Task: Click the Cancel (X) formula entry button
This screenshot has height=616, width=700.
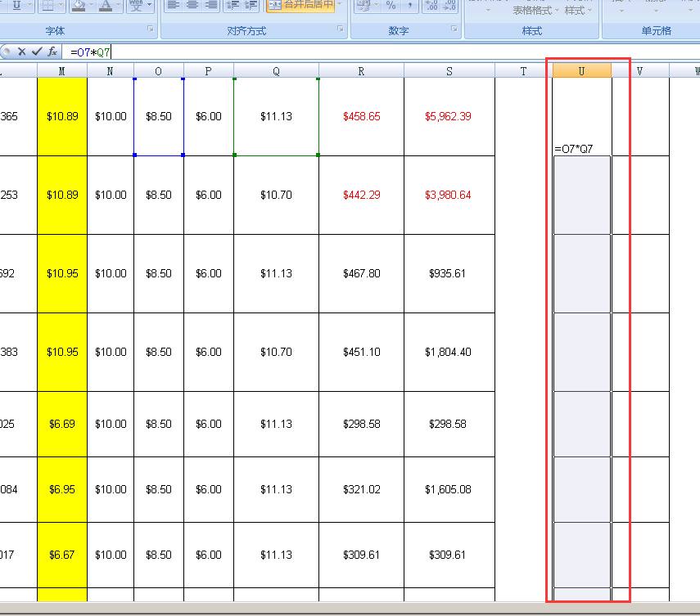Action: click(22, 52)
